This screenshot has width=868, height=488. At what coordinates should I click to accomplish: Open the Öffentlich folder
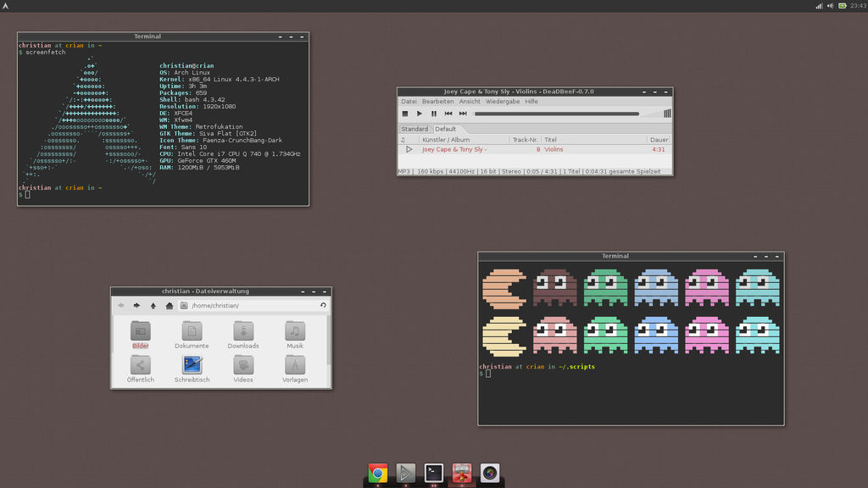(140, 369)
